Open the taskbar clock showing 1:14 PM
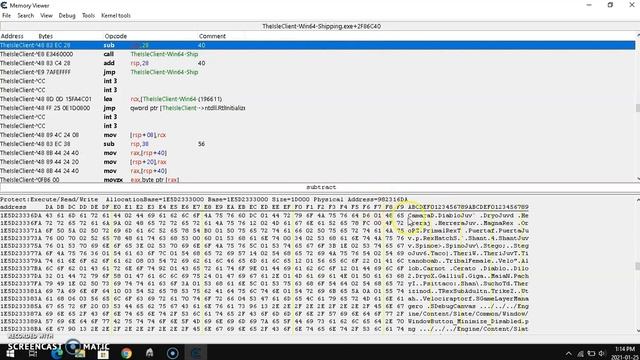 click(x=625, y=353)
